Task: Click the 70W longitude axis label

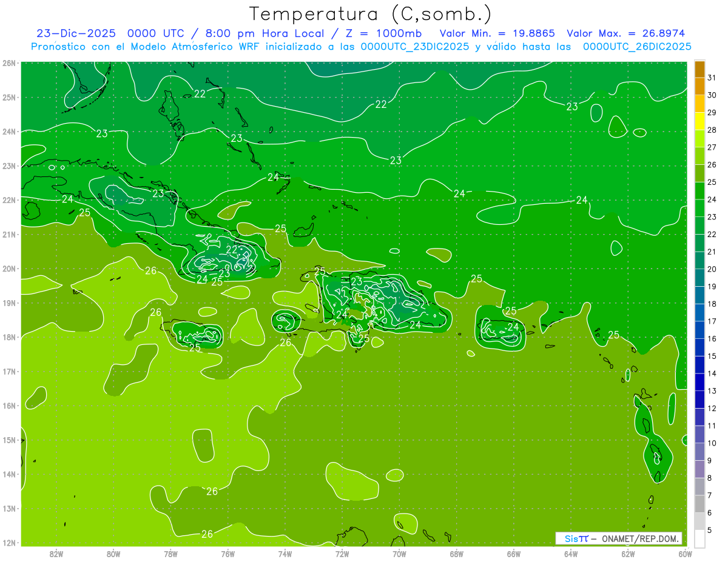Action: coord(399,554)
